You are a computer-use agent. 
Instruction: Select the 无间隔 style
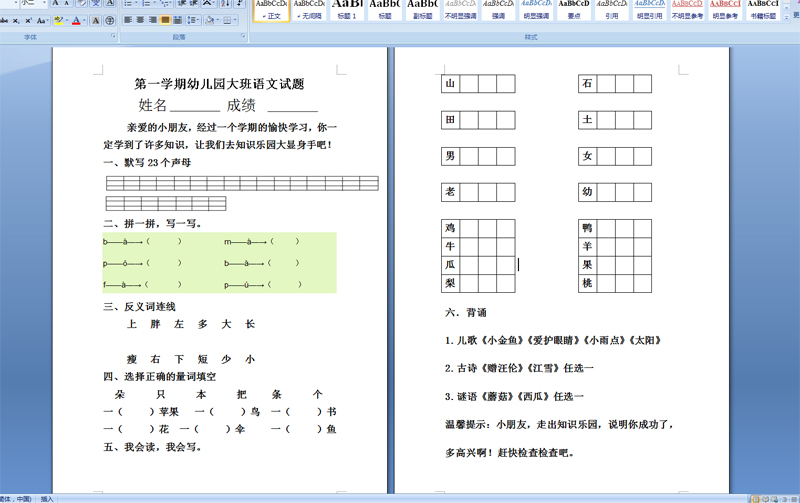309,10
